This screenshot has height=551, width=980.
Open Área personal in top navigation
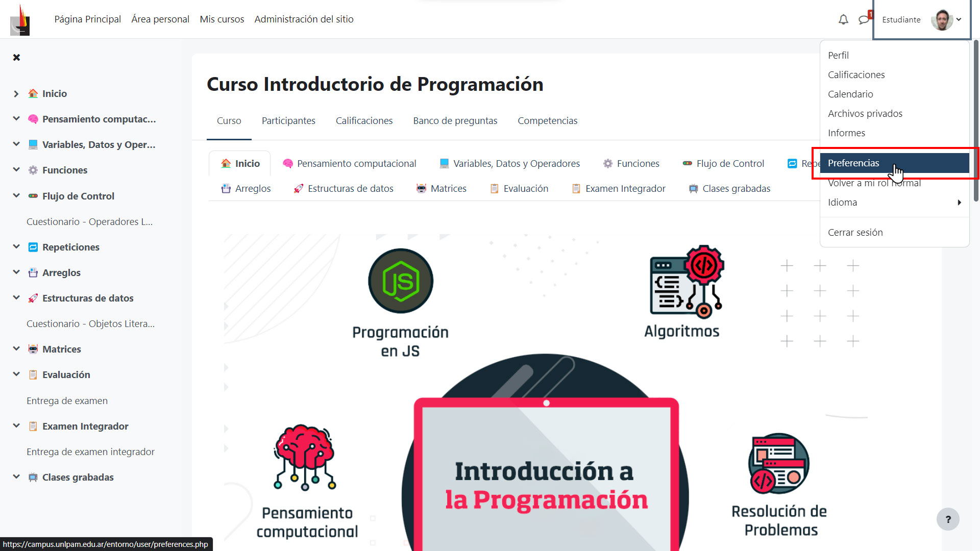pos(160,19)
